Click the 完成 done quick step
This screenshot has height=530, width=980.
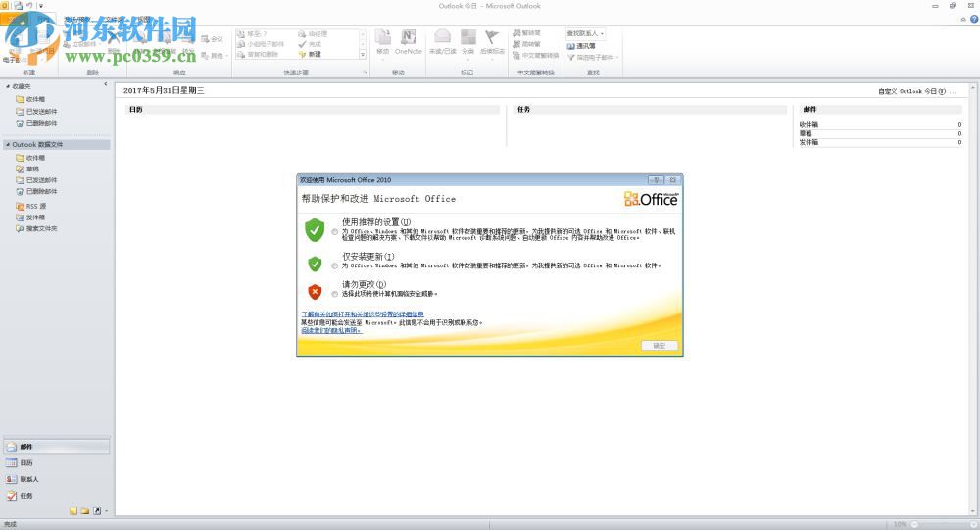point(310,44)
